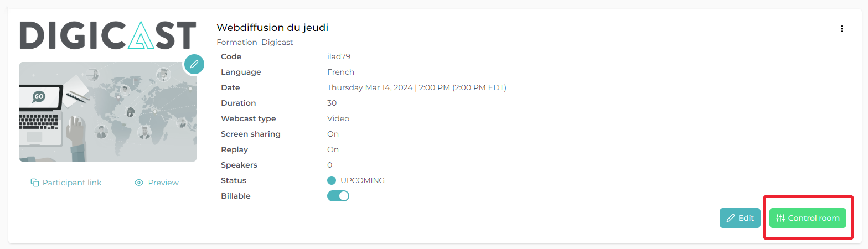Click the pencil icon inside the Edit button
The width and height of the screenshot is (868, 249).
pyautogui.click(x=731, y=218)
